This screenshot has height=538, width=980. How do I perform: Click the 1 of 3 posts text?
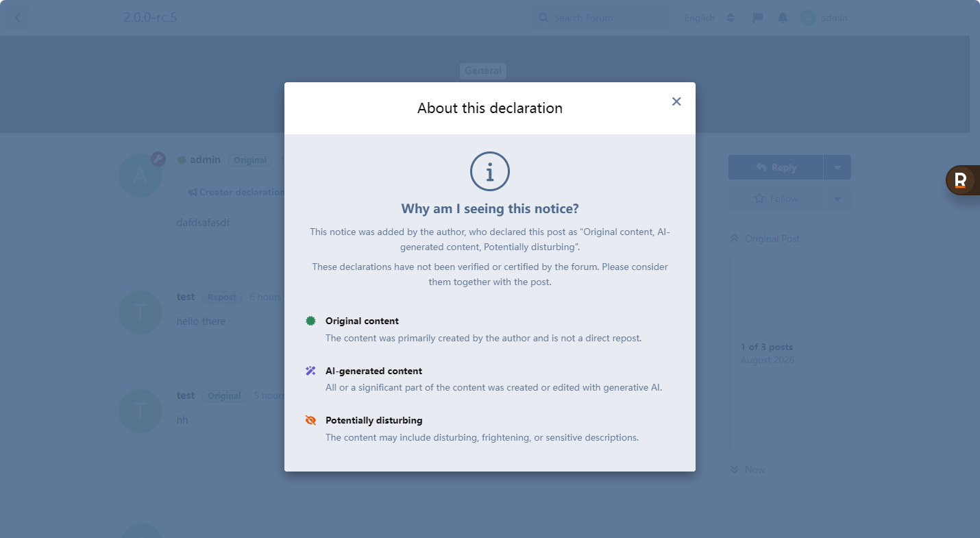(767, 347)
